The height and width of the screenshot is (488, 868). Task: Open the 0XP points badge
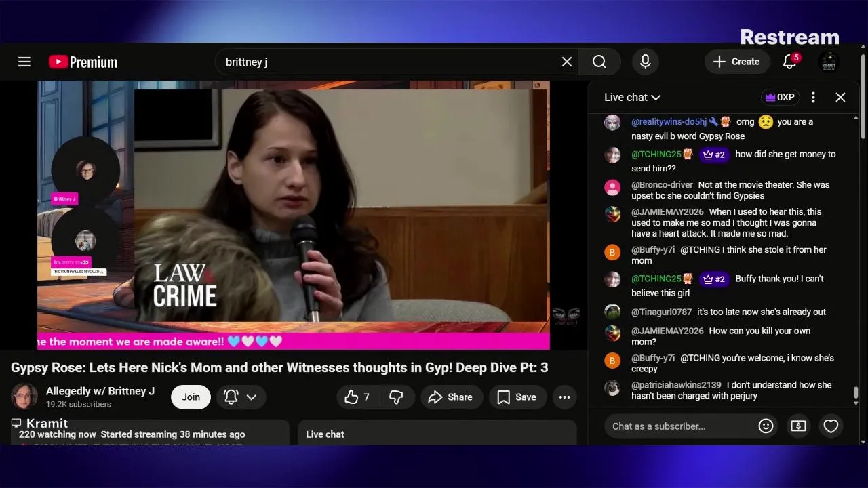pyautogui.click(x=780, y=97)
